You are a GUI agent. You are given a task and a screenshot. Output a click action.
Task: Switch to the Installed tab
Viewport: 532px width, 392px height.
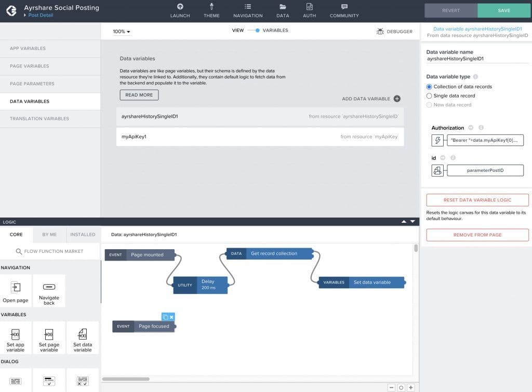click(83, 235)
